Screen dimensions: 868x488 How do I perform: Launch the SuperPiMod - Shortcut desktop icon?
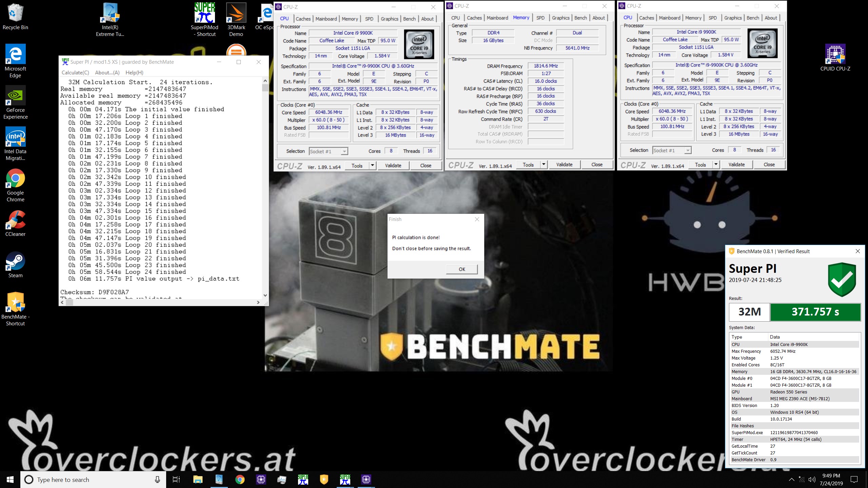click(x=204, y=20)
